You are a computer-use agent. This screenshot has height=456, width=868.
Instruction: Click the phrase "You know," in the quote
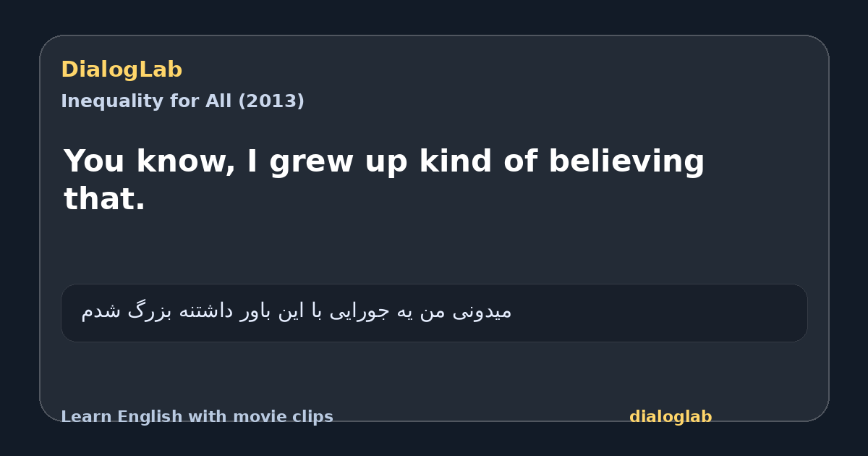click(x=150, y=162)
